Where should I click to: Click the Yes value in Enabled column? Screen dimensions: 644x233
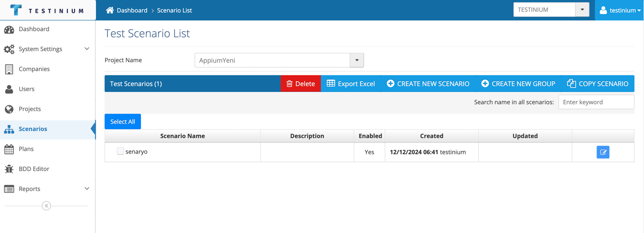(369, 152)
